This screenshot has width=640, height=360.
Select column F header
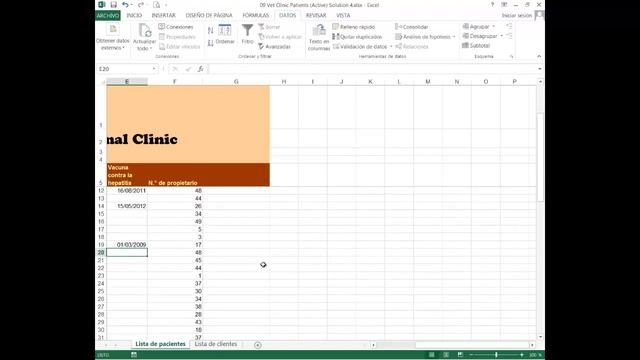(x=175, y=82)
